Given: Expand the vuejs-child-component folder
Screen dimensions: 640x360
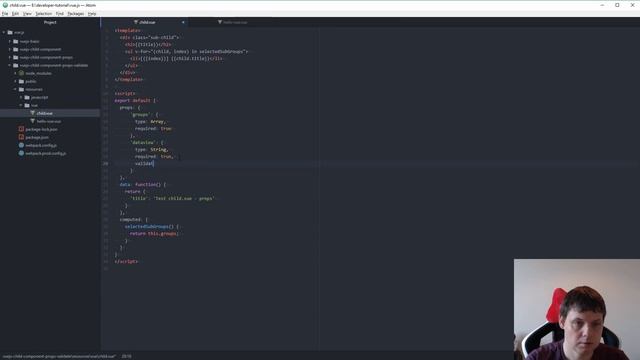Looking at the screenshot, I should [x=10, y=49].
